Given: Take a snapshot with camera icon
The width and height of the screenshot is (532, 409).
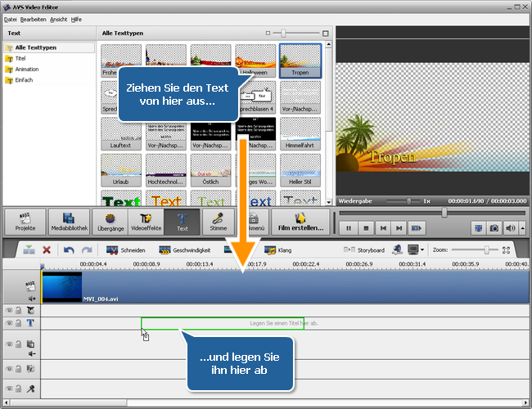Looking at the screenshot, I should [494, 228].
